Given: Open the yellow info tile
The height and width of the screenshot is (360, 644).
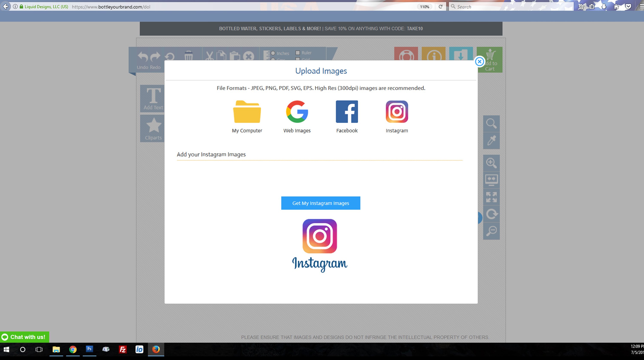Looking at the screenshot, I should [x=433, y=54].
